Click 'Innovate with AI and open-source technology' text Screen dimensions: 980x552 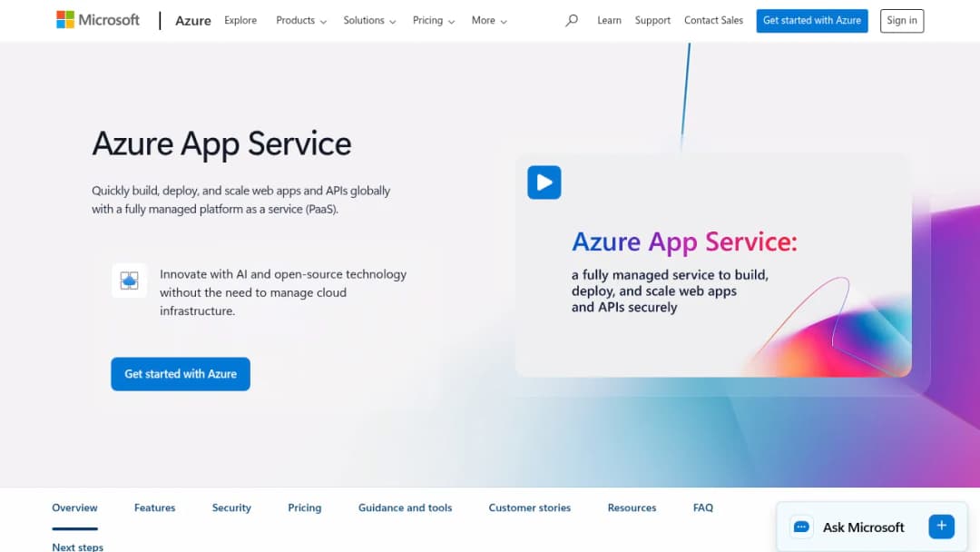click(x=282, y=292)
